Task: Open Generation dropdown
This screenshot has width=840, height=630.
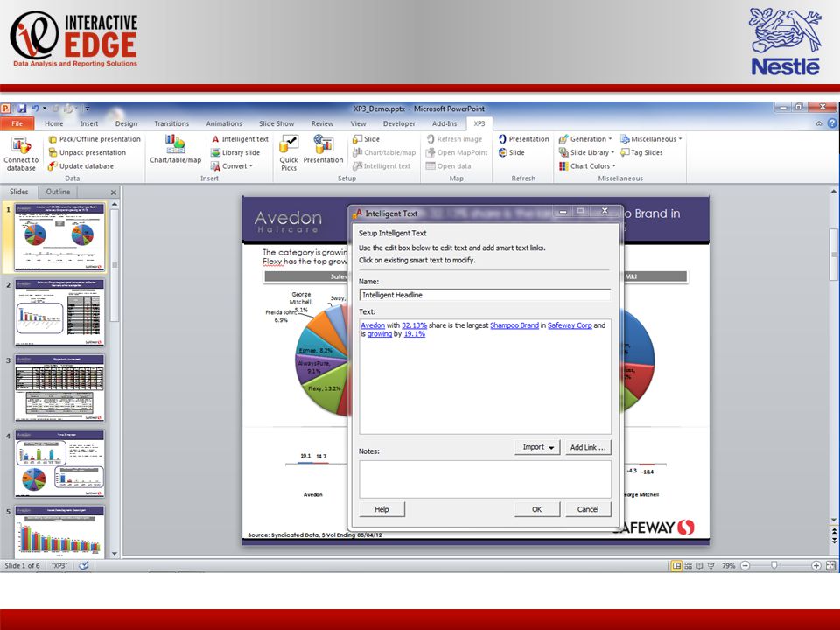Action: 585,139
